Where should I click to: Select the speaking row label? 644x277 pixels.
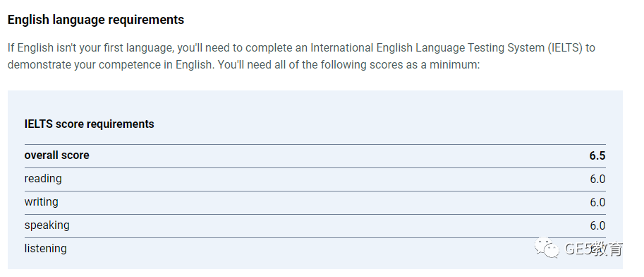click(47, 225)
